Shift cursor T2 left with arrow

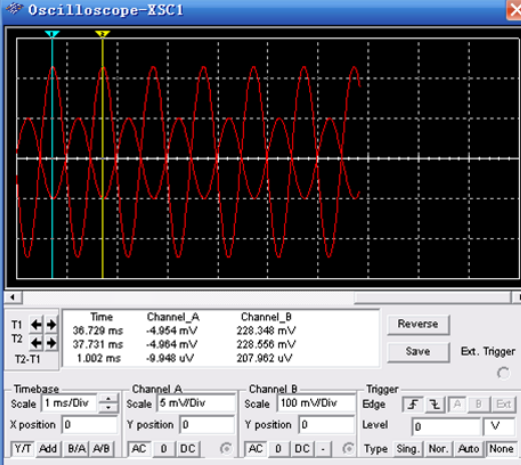point(36,343)
